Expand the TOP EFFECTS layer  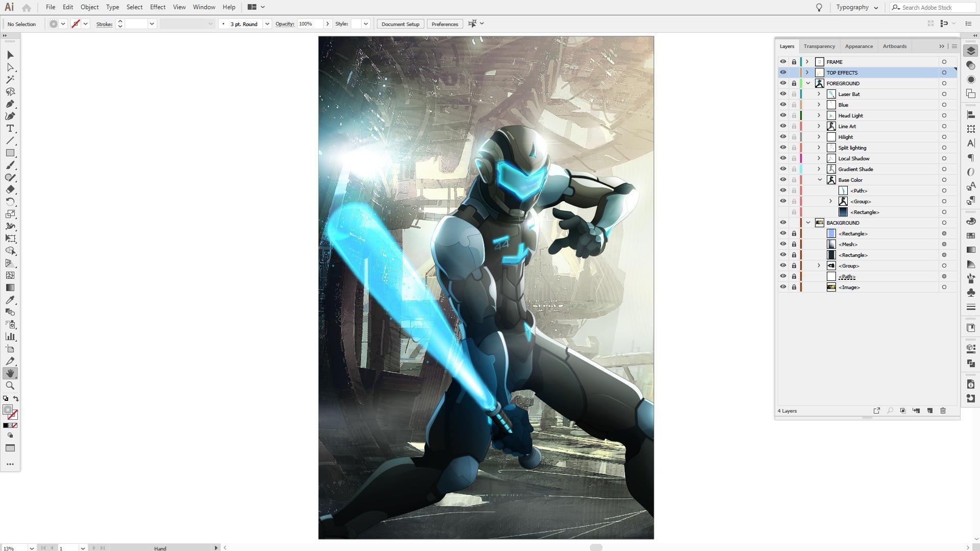tap(807, 73)
